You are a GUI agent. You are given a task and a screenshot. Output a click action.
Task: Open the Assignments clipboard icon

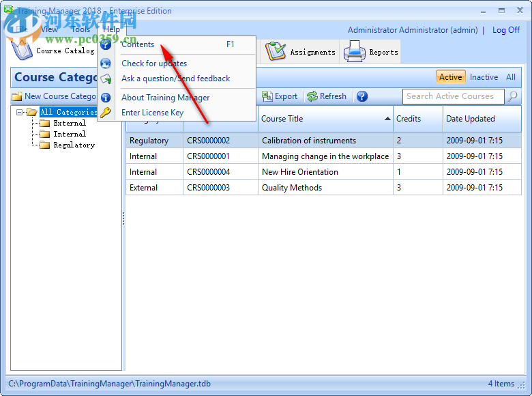point(276,52)
